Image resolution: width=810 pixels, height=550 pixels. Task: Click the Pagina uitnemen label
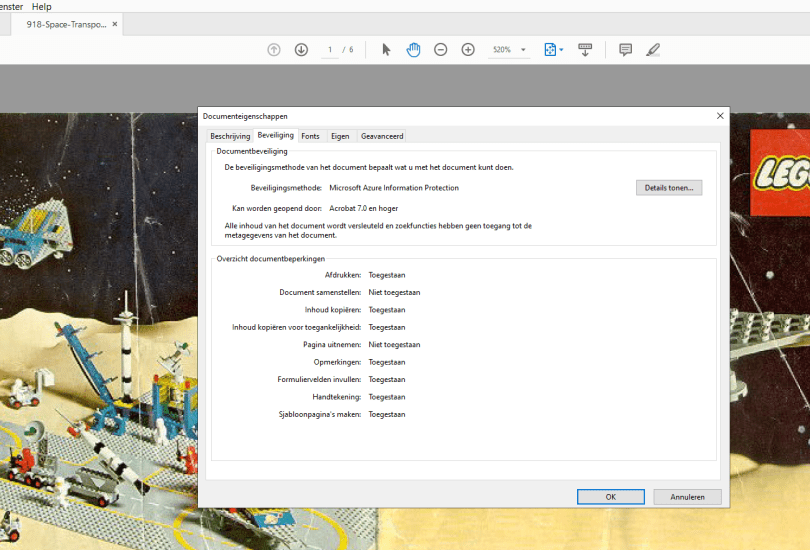332,344
